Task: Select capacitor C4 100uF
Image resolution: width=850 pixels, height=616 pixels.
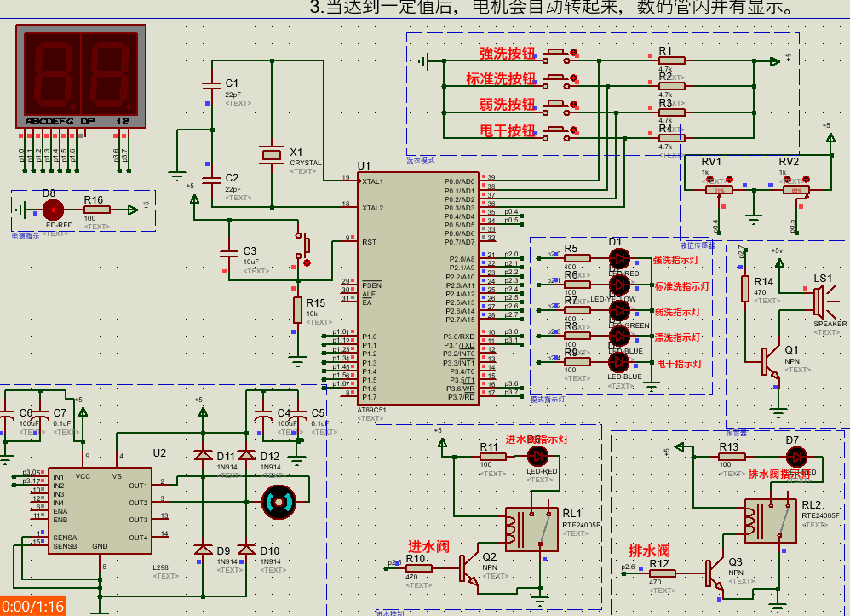Action: [x=263, y=417]
